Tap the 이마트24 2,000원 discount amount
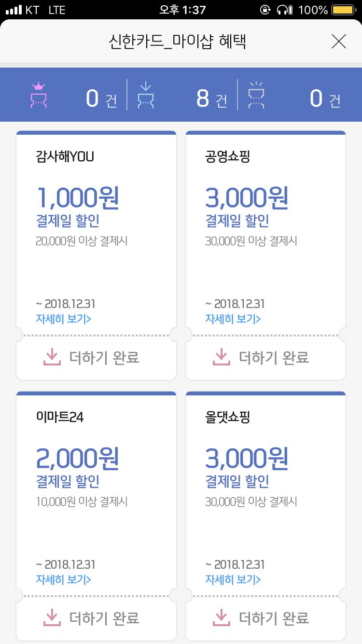This screenshot has width=362, height=644. click(77, 459)
